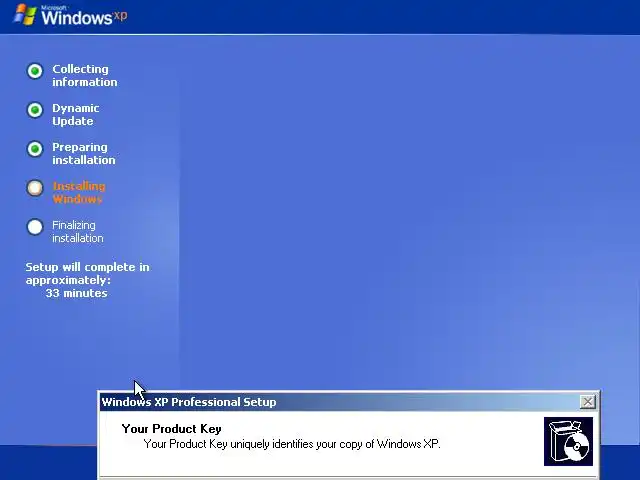
Task: Click the orange 'Installing Windows' label
Action: point(79,193)
